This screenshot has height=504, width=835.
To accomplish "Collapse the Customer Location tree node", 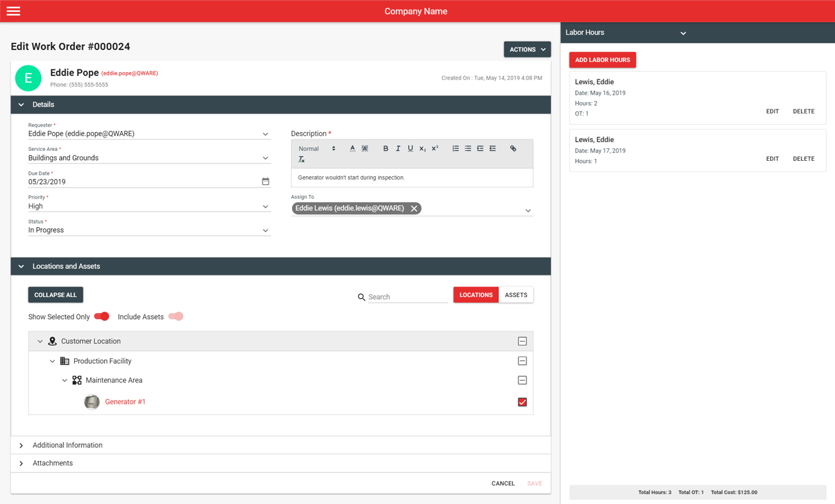I will [39, 341].
